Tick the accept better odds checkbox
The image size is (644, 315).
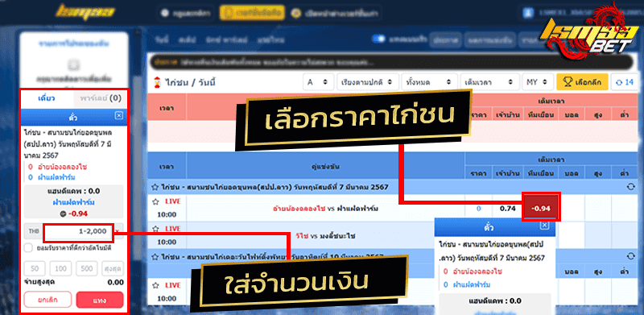(28, 248)
